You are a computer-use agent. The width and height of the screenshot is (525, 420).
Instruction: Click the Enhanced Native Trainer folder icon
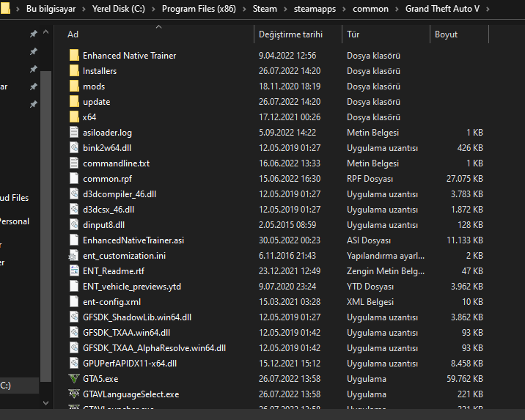(73, 56)
